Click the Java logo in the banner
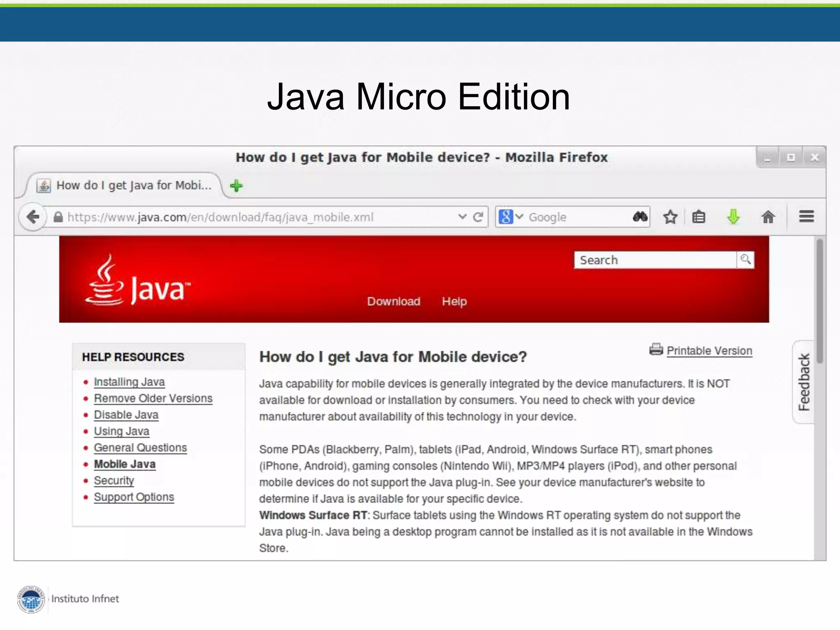This screenshot has width=840, height=630. pyautogui.click(x=137, y=280)
